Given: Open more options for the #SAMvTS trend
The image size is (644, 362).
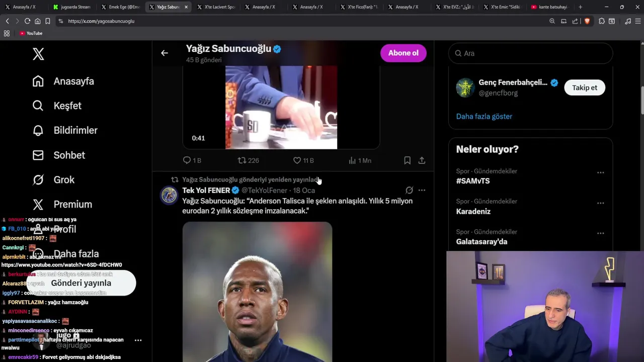Looking at the screenshot, I should pyautogui.click(x=600, y=172).
